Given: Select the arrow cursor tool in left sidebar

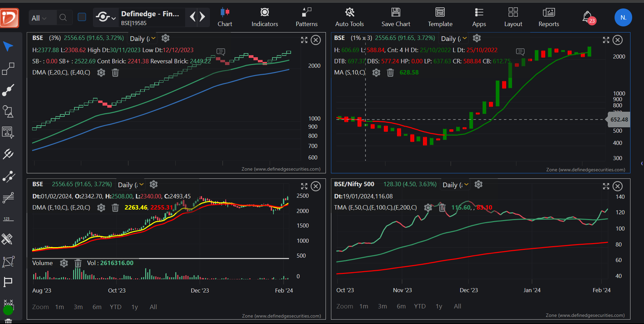Looking at the screenshot, I should click(8, 46).
